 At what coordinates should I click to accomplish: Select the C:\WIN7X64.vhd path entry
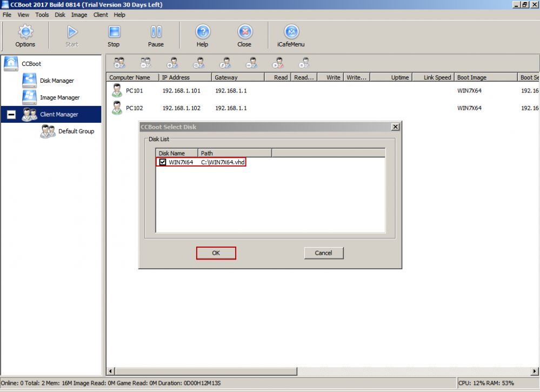pyautogui.click(x=223, y=162)
